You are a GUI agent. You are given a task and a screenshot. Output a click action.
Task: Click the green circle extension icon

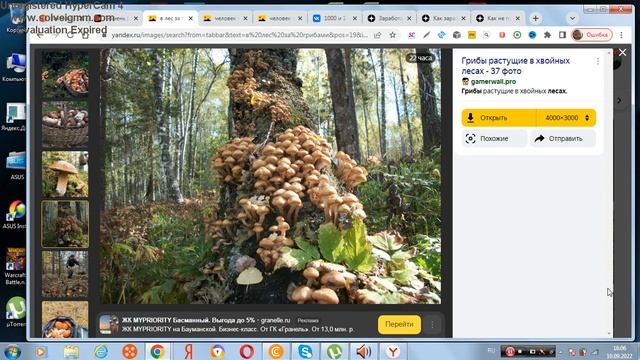(x=517, y=35)
